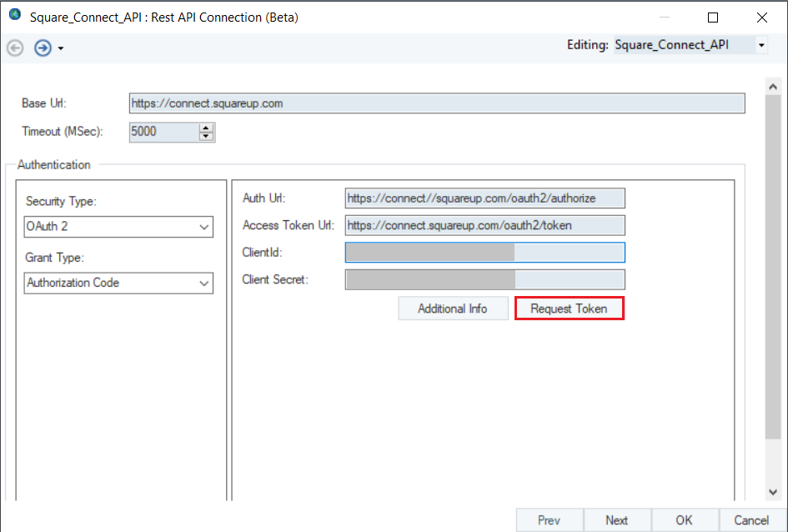Click the forward navigation arrow icon
Screen dimensions: 788x532
(x=43, y=48)
